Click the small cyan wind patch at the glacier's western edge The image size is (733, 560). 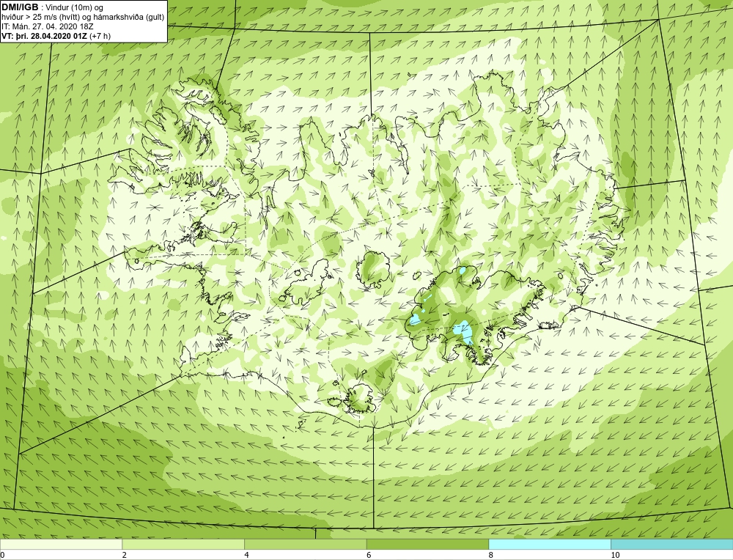pyautogui.click(x=415, y=320)
